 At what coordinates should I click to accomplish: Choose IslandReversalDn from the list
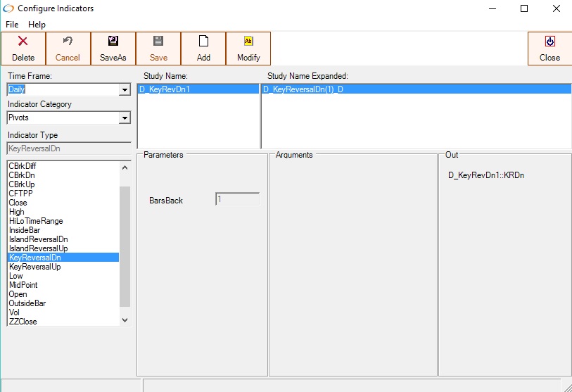(x=39, y=239)
